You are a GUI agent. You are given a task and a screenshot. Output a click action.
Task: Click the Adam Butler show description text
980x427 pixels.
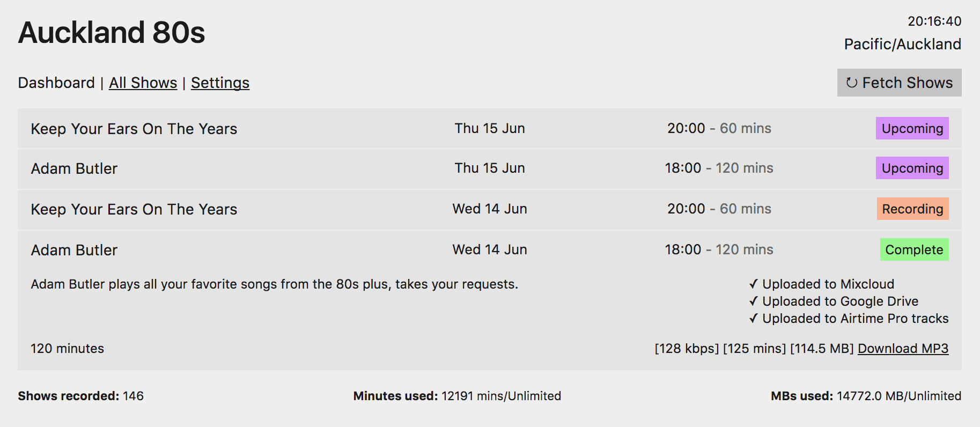[x=275, y=284]
